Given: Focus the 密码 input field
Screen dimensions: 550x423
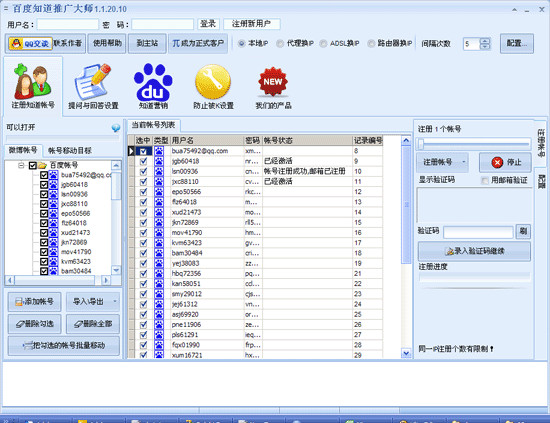Looking at the screenshot, I should click(162, 24).
